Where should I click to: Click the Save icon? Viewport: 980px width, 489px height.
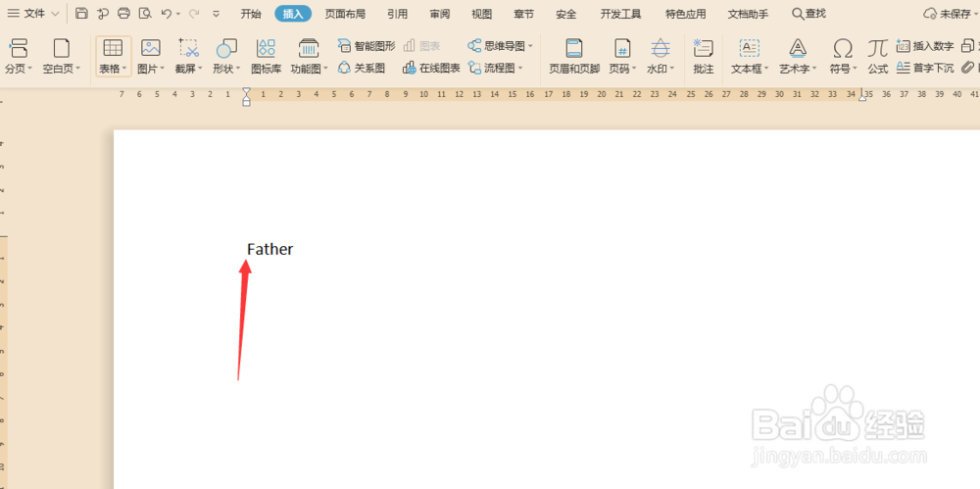(x=81, y=13)
